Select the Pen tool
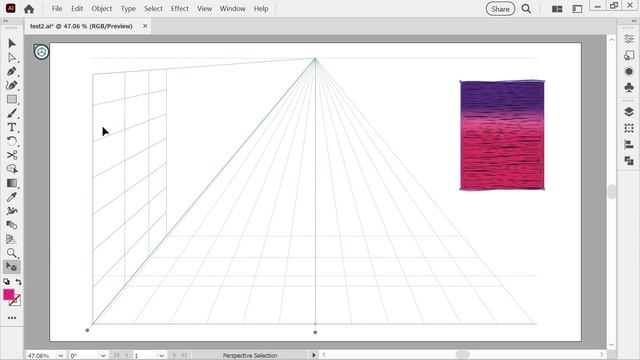Screen dimensions: 640x360 pyautogui.click(x=12, y=71)
